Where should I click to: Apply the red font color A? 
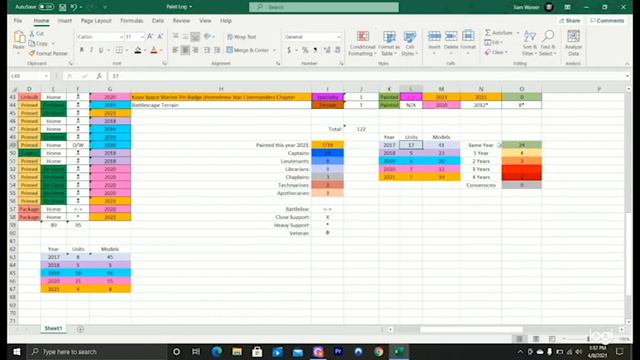click(154, 50)
